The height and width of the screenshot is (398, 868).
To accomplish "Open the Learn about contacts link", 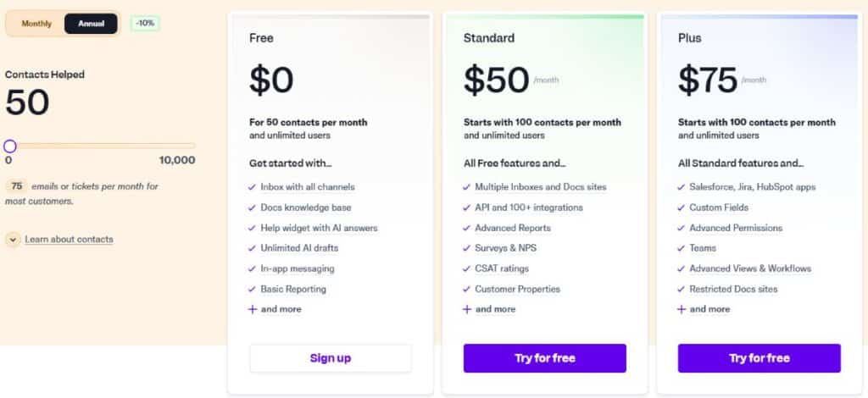I will click(x=70, y=240).
